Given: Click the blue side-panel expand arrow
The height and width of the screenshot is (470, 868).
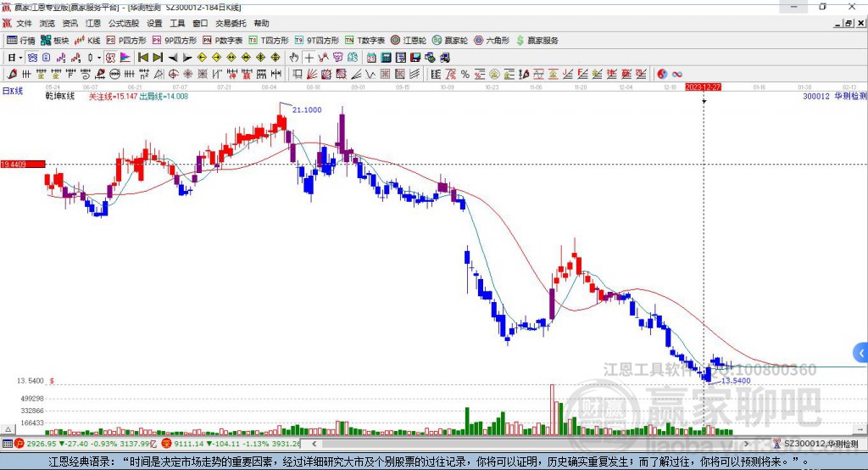Looking at the screenshot, I should 861,353.
